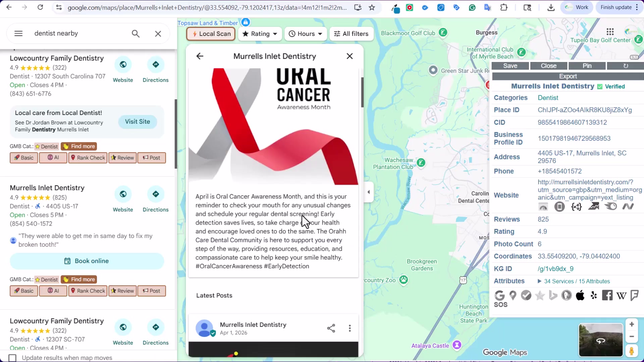Image resolution: width=644 pixels, height=362 pixels.
Task: Click the Facebook icon in listing row
Action: click(x=607, y=295)
